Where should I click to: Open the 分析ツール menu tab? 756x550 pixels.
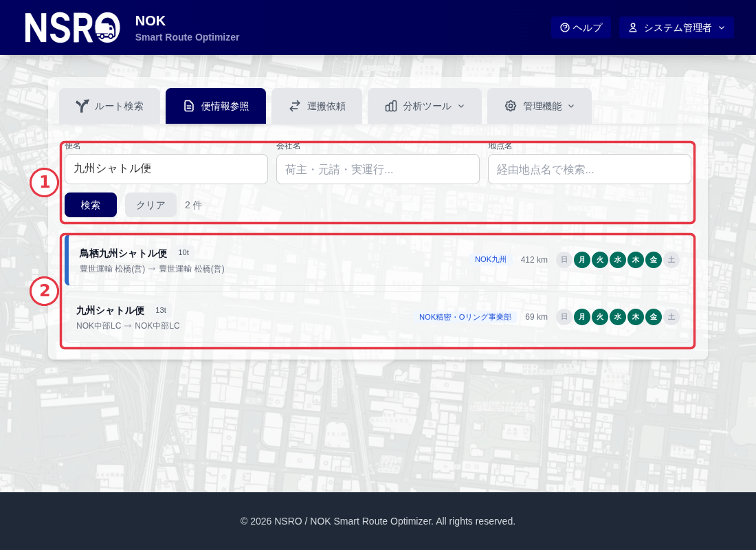tap(425, 106)
